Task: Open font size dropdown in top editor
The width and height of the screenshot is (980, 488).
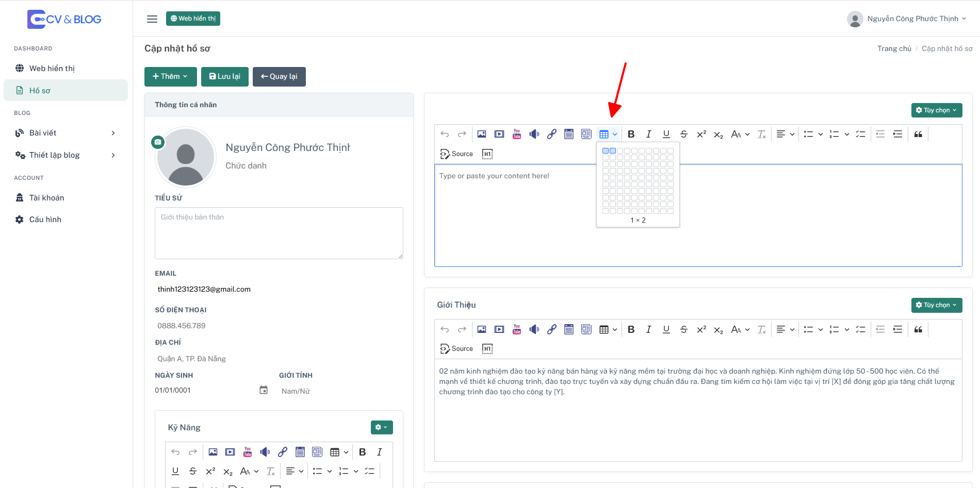Action: click(x=740, y=134)
